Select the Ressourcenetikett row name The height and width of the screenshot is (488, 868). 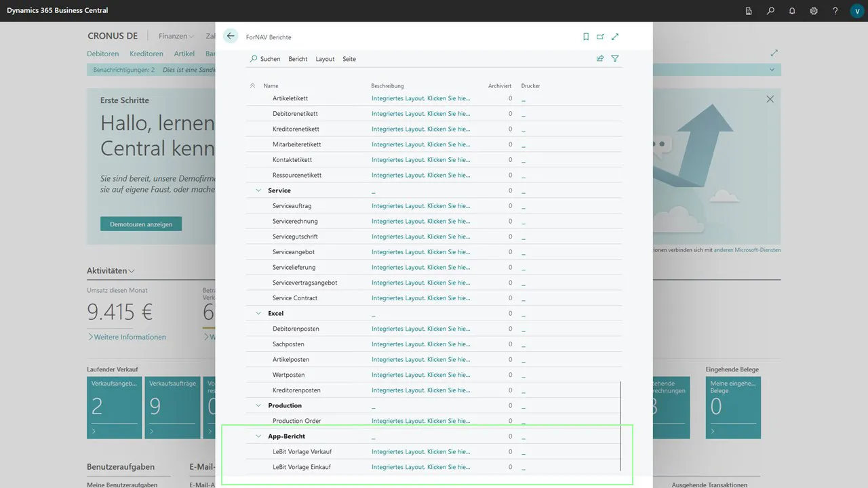pyautogui.click(x=297, y=175)
